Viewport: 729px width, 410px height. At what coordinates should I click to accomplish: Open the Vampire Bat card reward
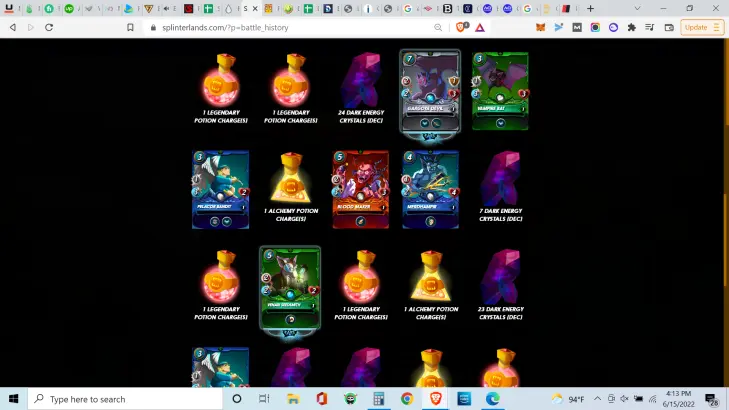click(x=500, y=91)
